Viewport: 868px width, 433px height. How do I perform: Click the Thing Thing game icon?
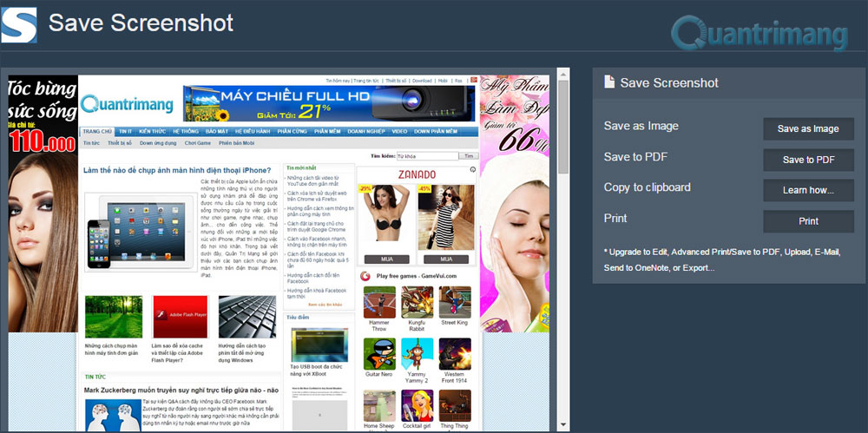click(x=455, y=405)
